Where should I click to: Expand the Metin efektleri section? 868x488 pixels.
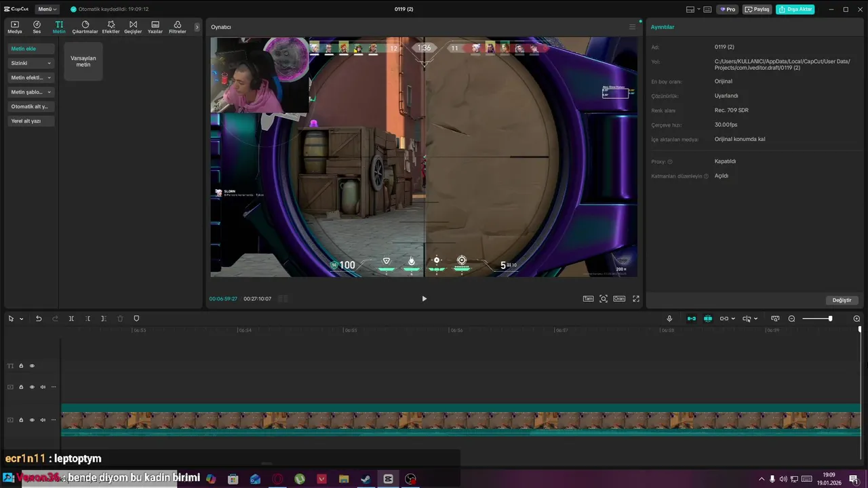[31, 77]
